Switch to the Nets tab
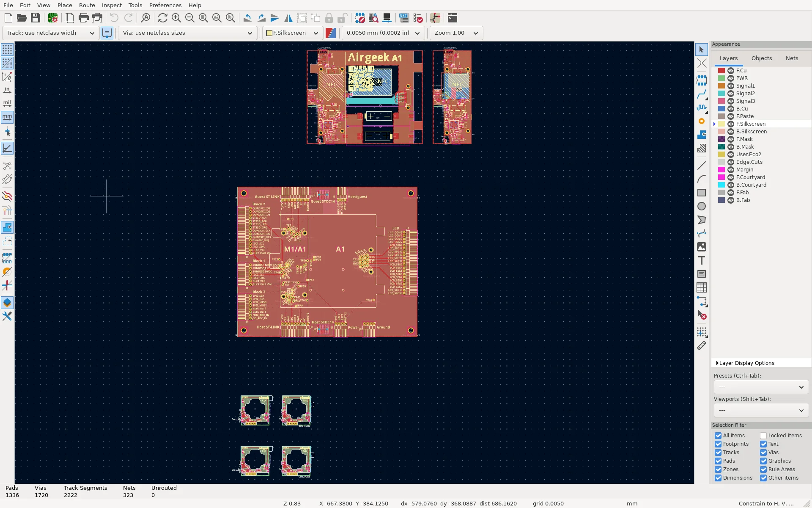812x508 pixels. pyautogui.click(x=792, y=58)
